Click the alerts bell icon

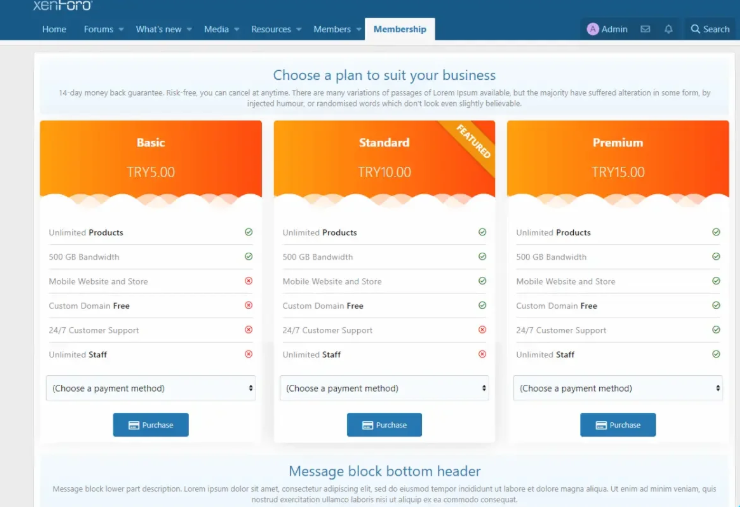tap(668, 29)
